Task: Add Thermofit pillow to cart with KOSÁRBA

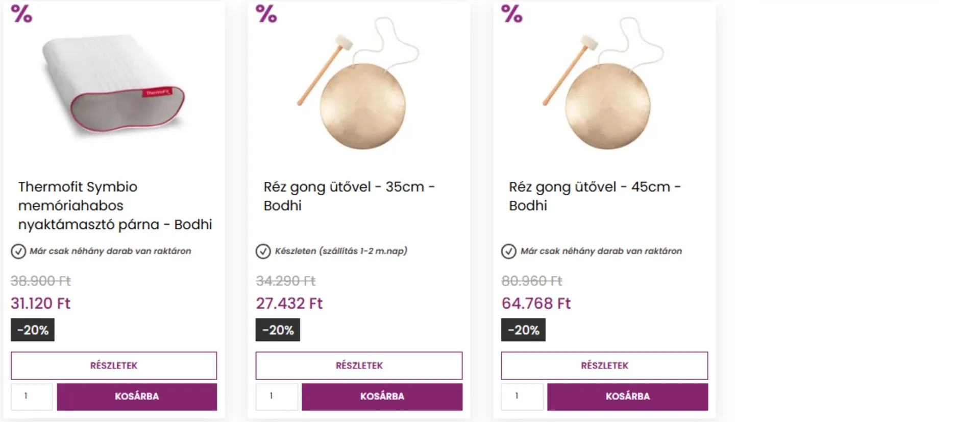Action: tap(137, 396)
